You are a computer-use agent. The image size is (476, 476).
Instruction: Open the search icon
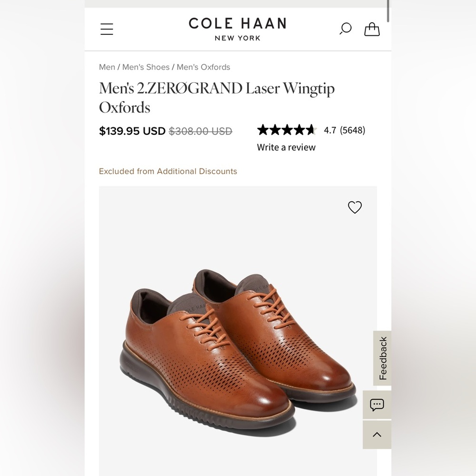click(345, 29)
